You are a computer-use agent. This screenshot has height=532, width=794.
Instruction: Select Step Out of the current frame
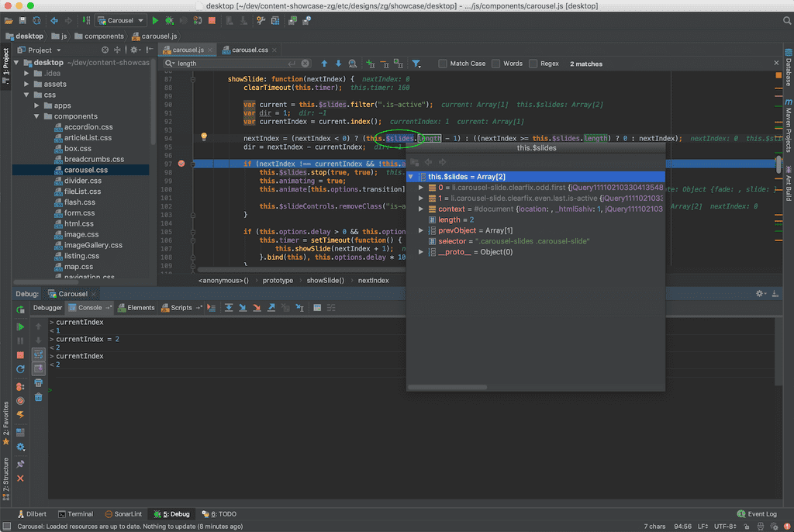(272, 307)
